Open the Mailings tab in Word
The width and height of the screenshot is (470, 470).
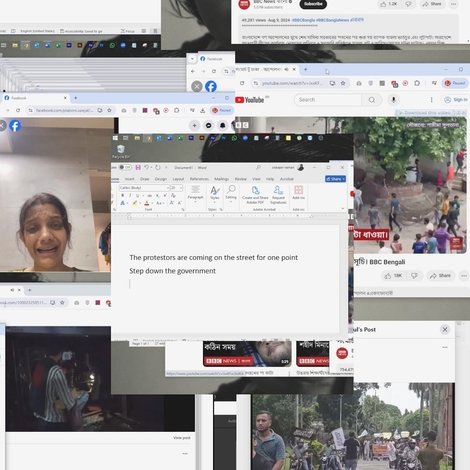pos(221,179)
